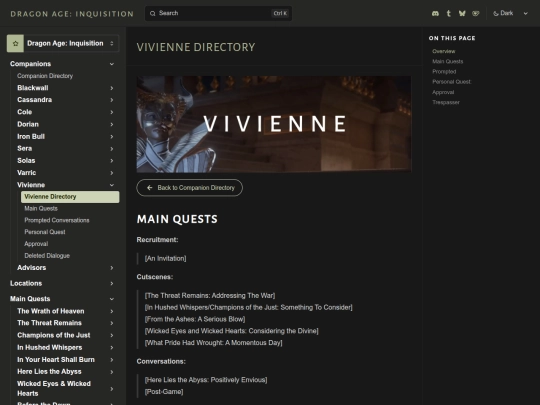Expand Champions of the Just entry
This screenshot has width=540, height=405.
[x=112, y=335]
